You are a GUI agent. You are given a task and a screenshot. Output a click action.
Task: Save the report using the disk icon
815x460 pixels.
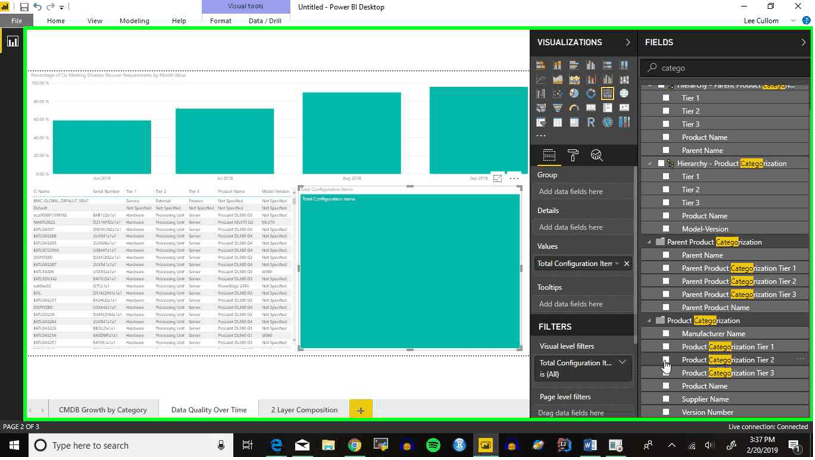click(x=24, y=7)
